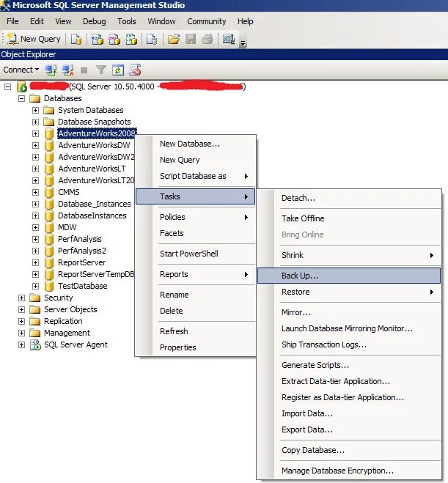Open Database Engine Query icon

[x=76, y=39]
